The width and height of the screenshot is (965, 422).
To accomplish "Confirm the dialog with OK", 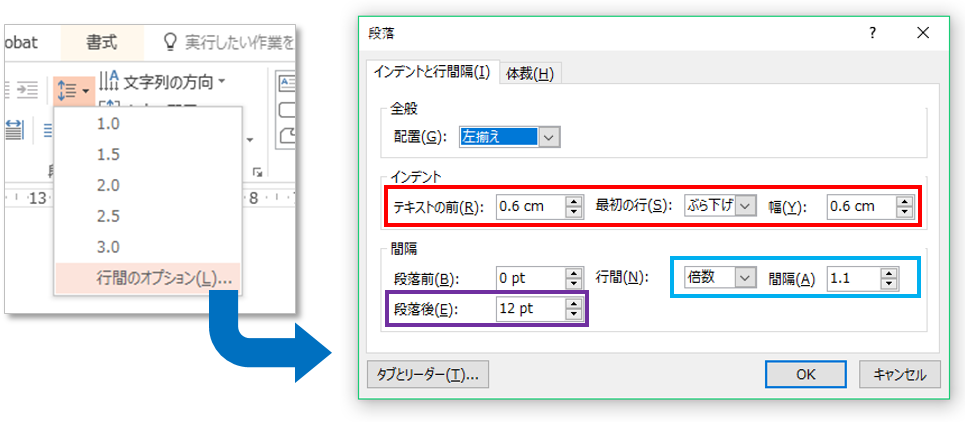I will click(x=806, y=374).
